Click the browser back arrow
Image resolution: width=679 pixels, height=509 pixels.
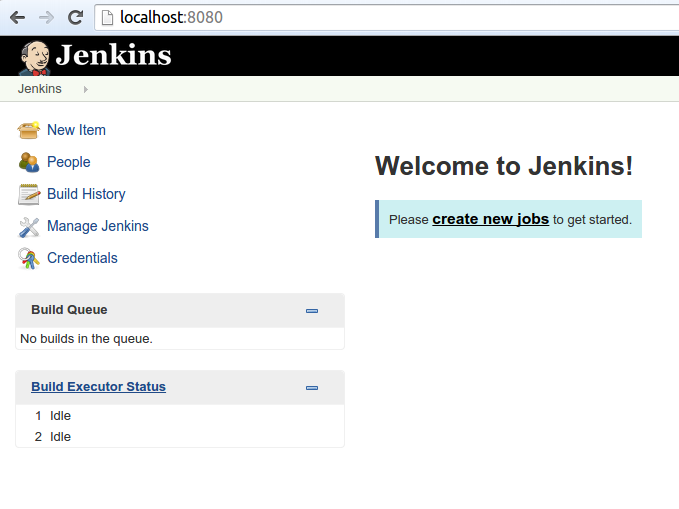pos(17,18)
